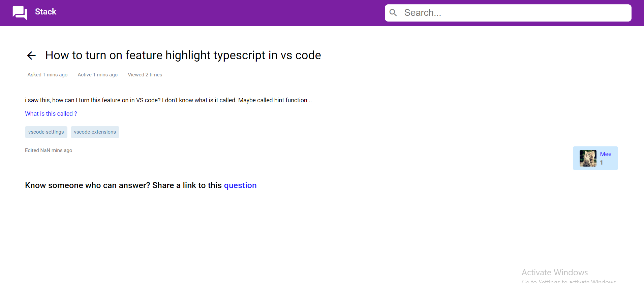Select the vscode-extensions tag
Screen dimensions: 644x283
click(x=95, y=132)
